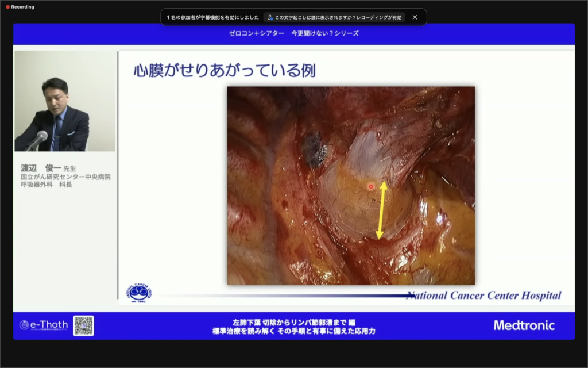Click the National Cancer Center Hospital text
Screen dimensions: 588x368
[483, 296]
